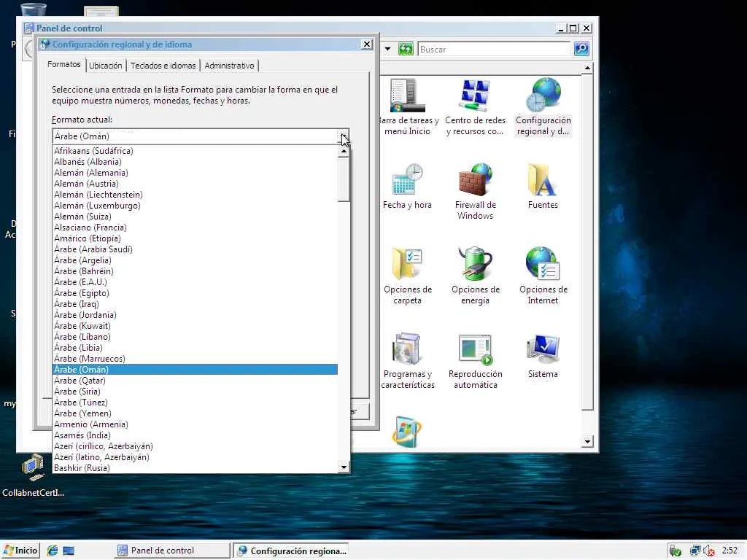Select Alemán (Austria) format
The height and width of the screenshot is (560, 747).
[x=195, y=184]
